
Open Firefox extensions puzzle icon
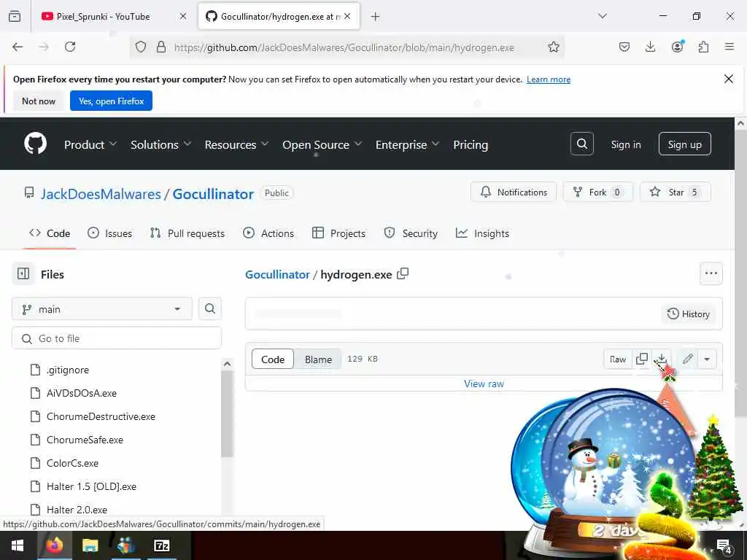click(x=703, y=47)
